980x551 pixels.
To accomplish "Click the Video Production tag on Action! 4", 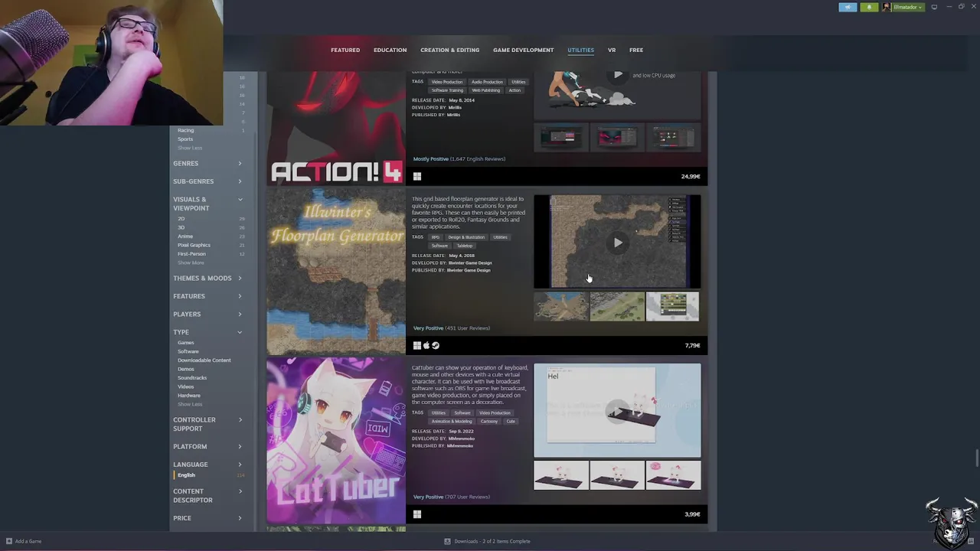I will click(x=447, y=82).
